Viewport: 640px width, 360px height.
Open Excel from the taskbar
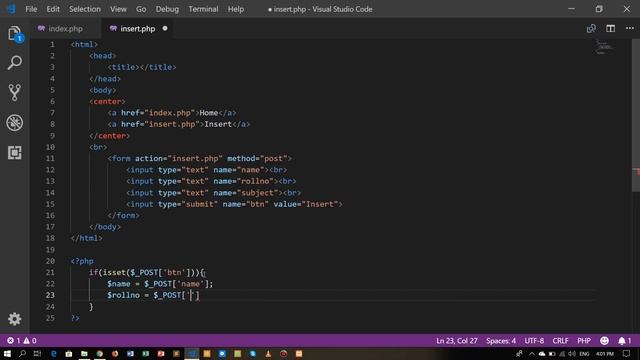click(x=146, y=354)
